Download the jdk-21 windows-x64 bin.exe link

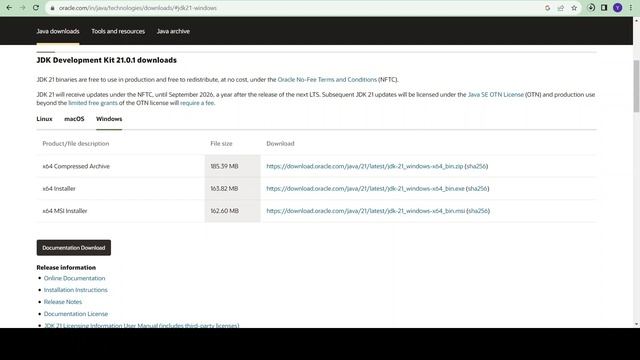(x=365, y=189)
